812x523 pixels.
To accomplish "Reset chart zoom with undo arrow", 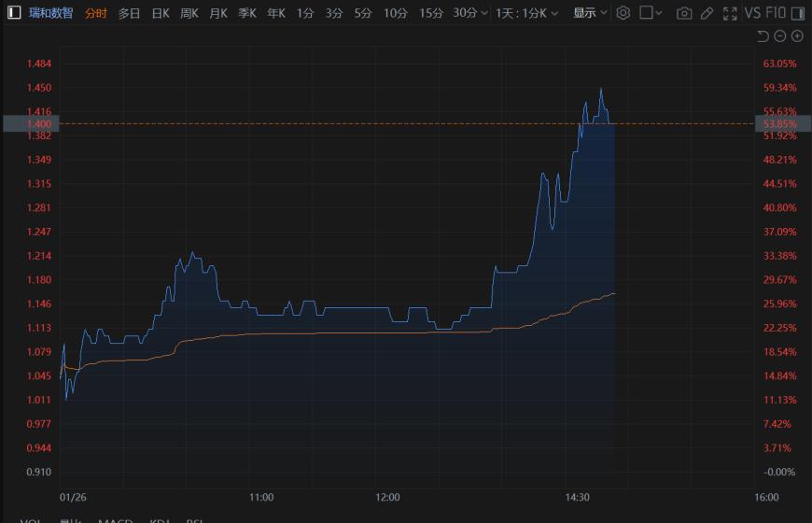I will [x=763, y=35].
